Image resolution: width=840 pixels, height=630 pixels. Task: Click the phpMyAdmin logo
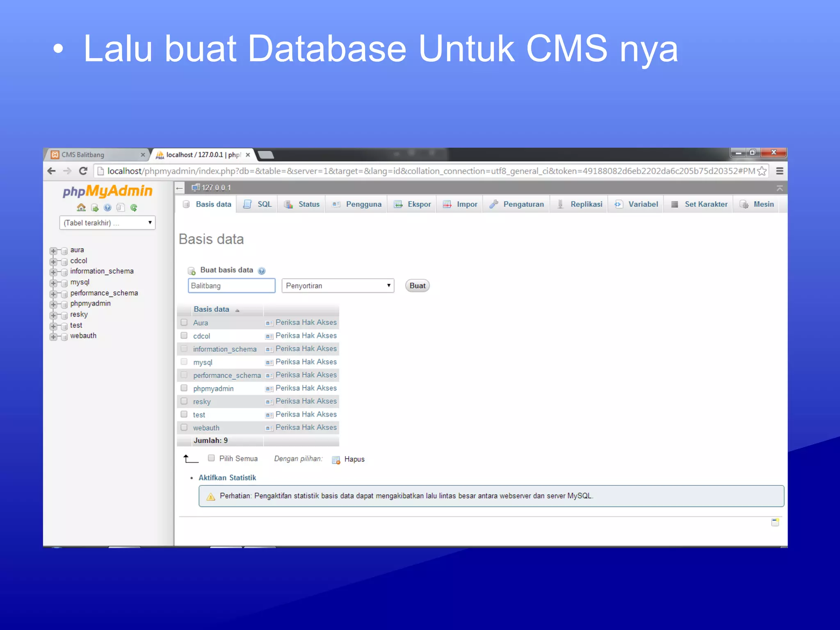[x=107, y=191]
